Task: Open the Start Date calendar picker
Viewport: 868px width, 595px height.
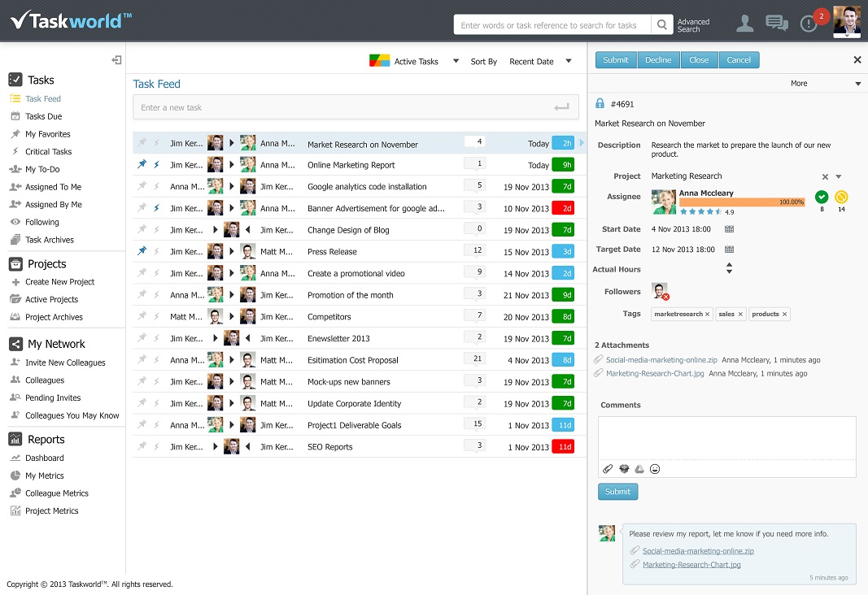Action: tap(729, 229)
